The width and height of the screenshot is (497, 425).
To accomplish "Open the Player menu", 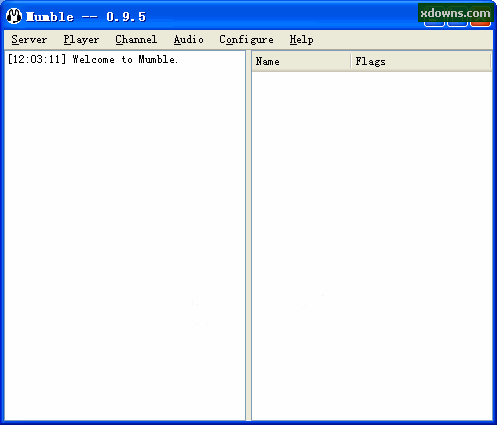I will (81, 40).
